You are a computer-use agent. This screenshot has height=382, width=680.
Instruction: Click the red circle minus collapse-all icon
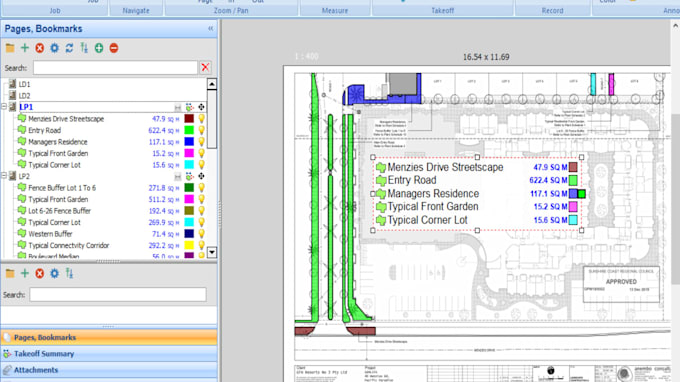(114, 48)
